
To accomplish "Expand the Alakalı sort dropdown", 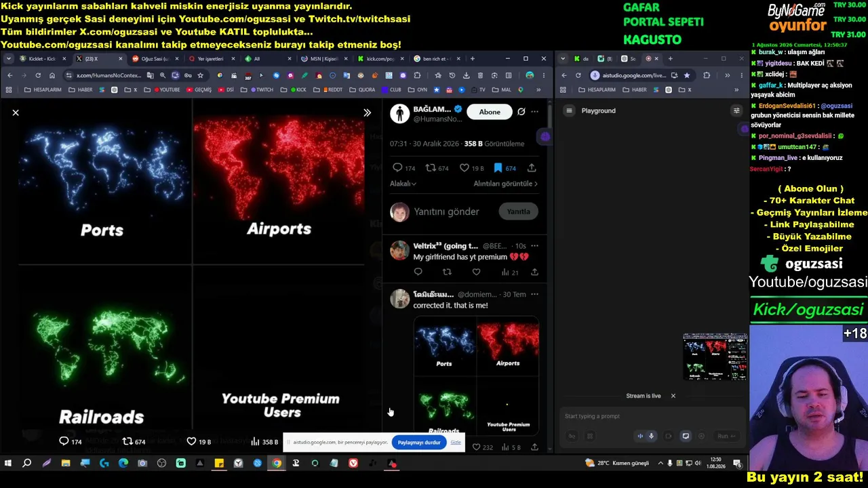I will pos(403,184).
